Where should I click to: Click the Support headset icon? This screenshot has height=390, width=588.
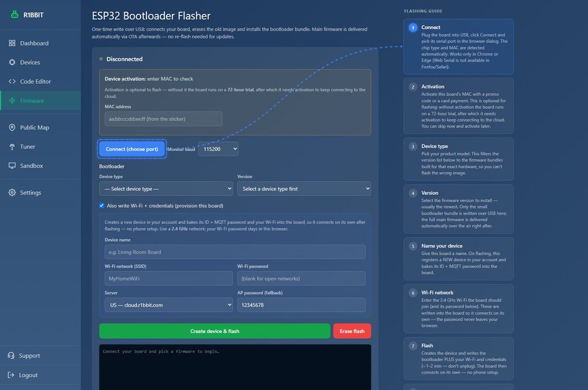[11, 355]
